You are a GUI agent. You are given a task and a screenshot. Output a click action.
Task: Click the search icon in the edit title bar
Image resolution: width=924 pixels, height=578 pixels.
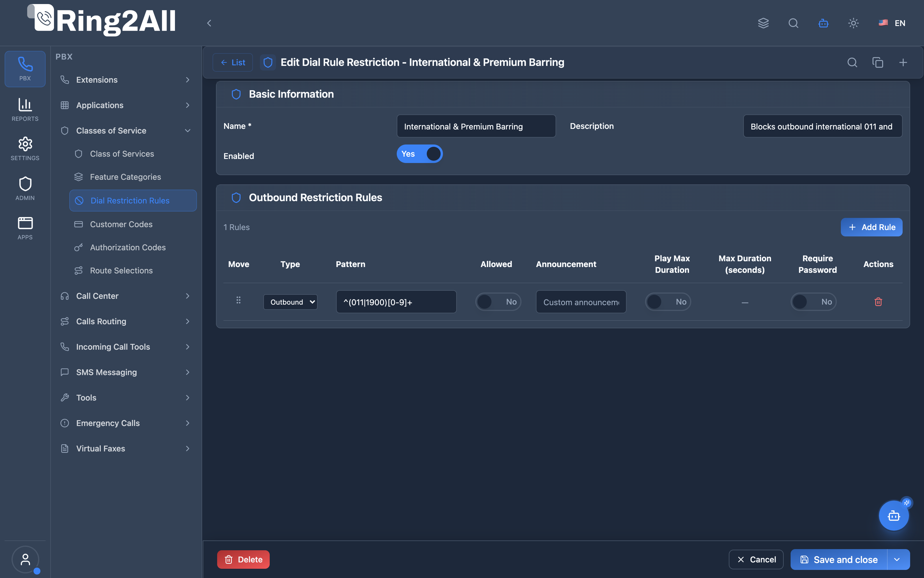pos(852,62)
